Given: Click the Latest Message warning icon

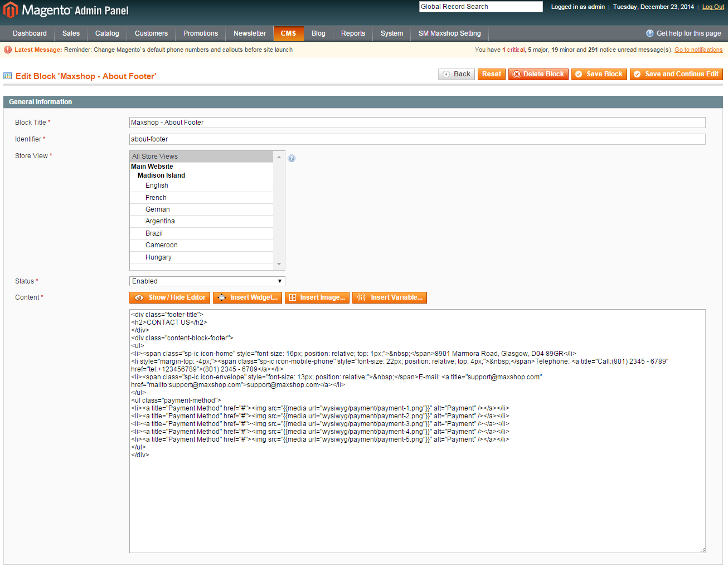Looking at the screenshot, I should (x=8, y=50).
